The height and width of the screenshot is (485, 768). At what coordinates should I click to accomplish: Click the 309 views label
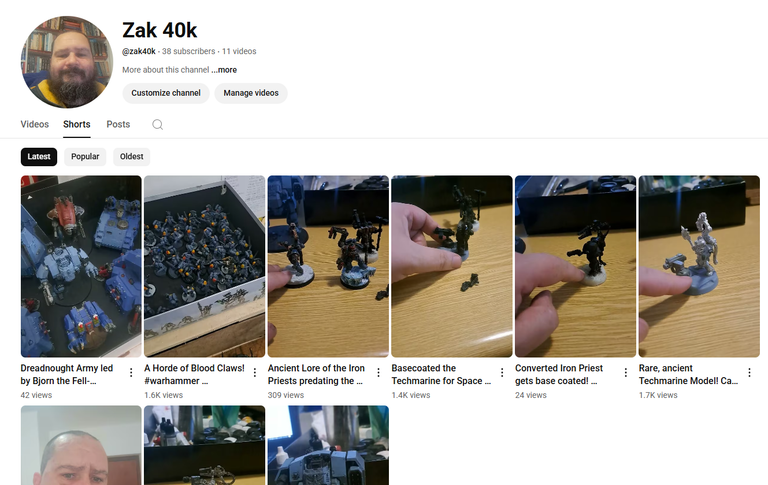(x=286, y=395)
